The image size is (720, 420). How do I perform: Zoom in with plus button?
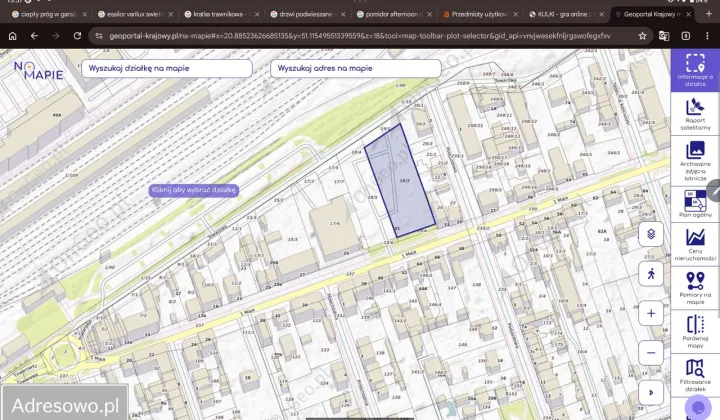click(x=651, y=314)
